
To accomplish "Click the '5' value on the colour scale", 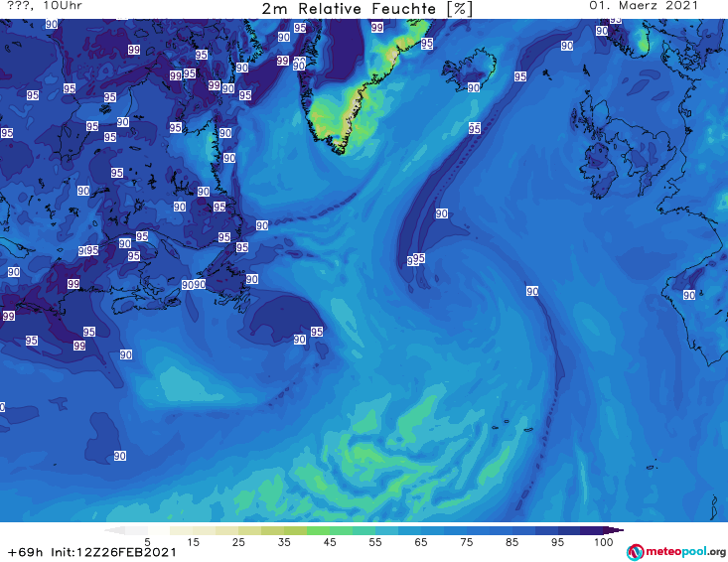I will 147,542.
